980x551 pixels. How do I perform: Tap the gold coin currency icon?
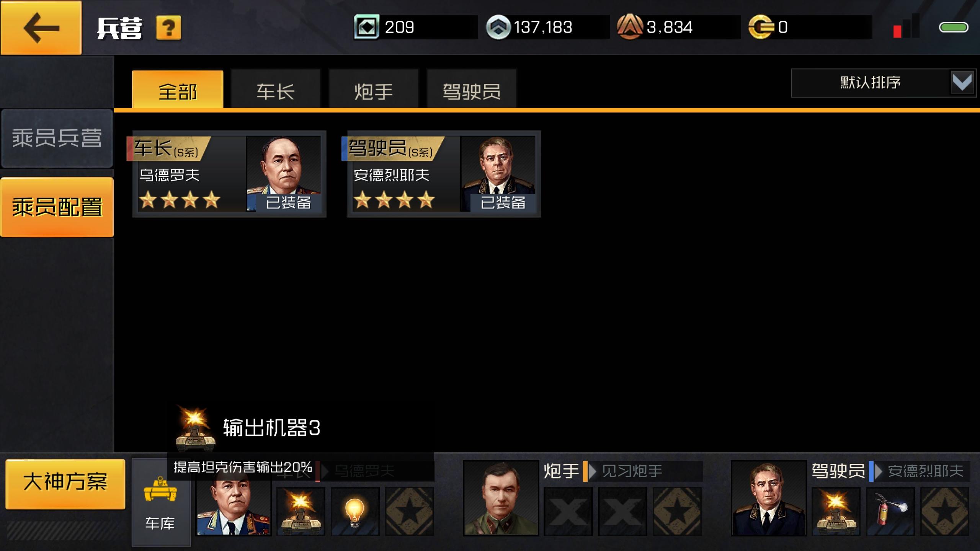click(x=761, y=27)
